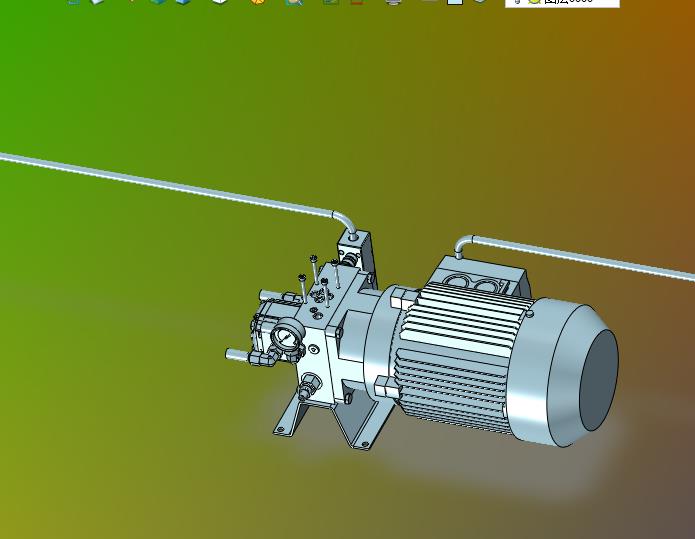
Task: Select the pressure gauge on the pump
Action: tap(286, 337)
